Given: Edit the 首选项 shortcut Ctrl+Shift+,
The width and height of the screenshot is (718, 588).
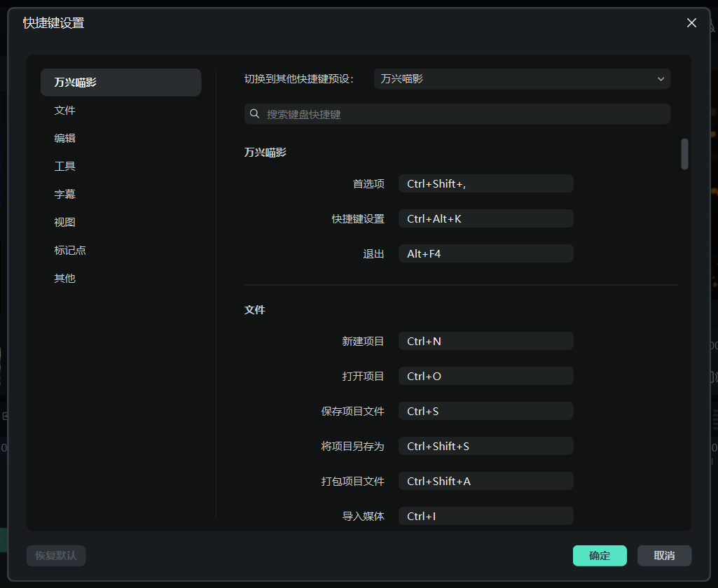Looking at the screenshot, I should pyautogui.click(x=486, y=183).
